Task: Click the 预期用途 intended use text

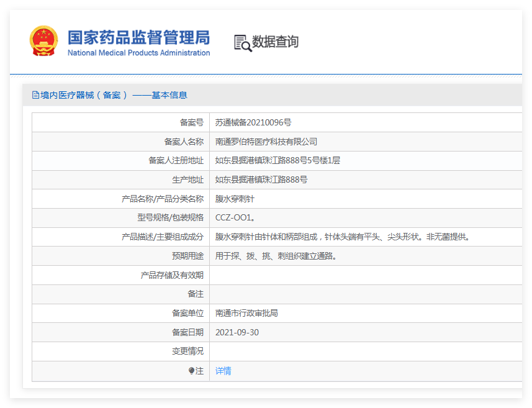Action: click(x=277, y=256)
